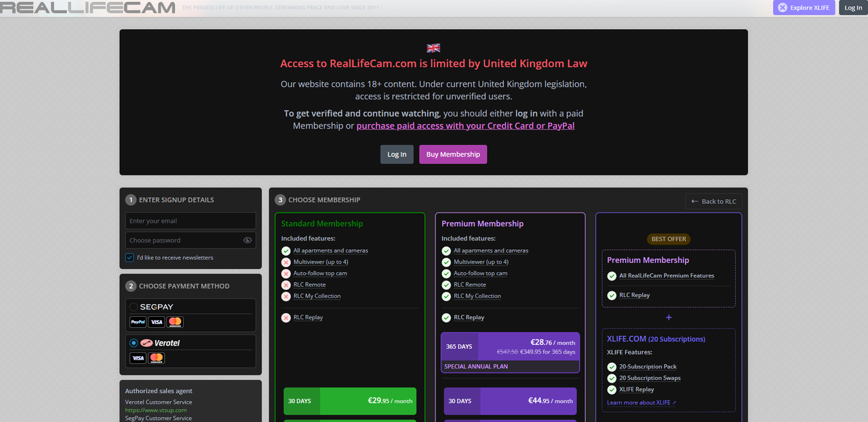Click the Visa icon under SegPay
The height and width of the screenshot is (422, 868).
tap(157, 322)
